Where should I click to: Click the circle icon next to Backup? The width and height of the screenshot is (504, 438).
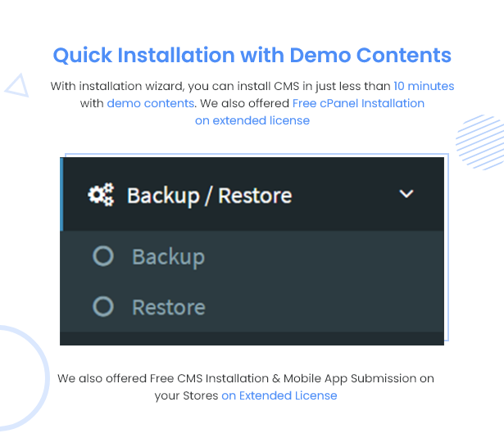[103, 256]
